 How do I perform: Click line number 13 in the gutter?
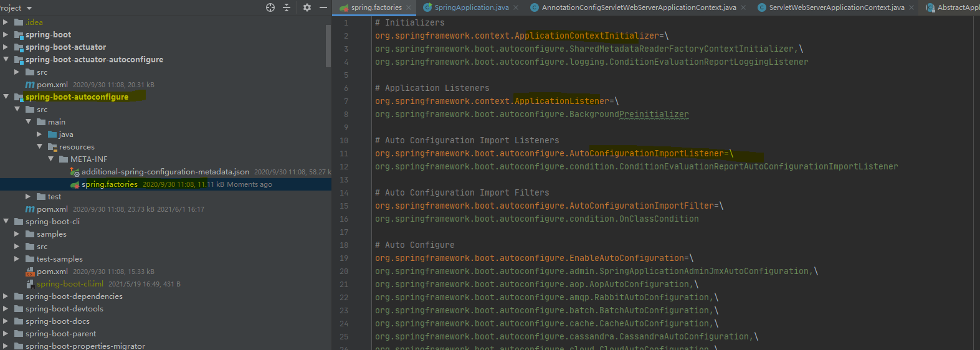coord(344,180)
